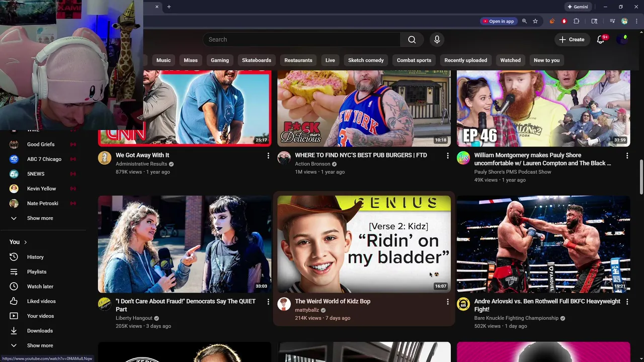
Task: Open The Weird World of Kidz Bop title
Action: (333, 301)
